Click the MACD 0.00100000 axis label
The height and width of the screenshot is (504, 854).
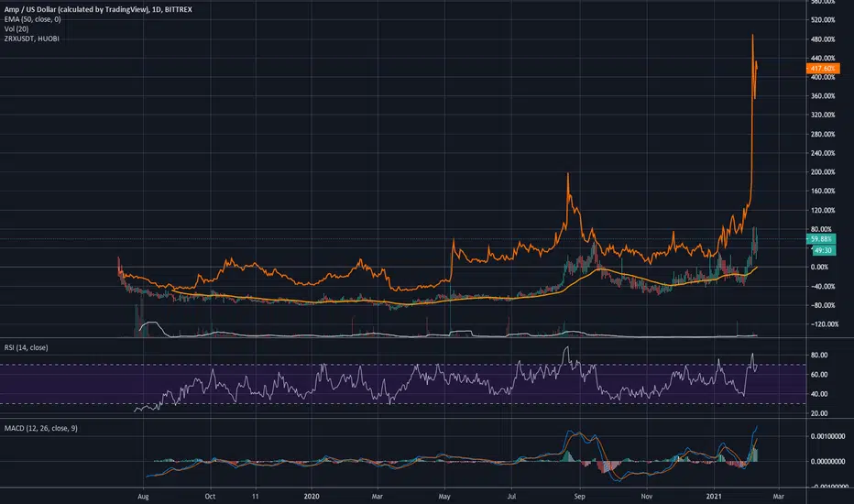[827, 436]
